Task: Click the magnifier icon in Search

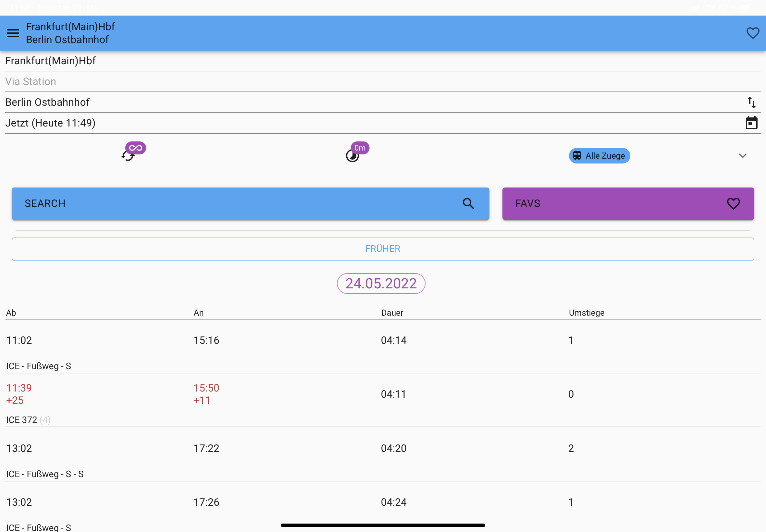Action: tap(468, 204)
